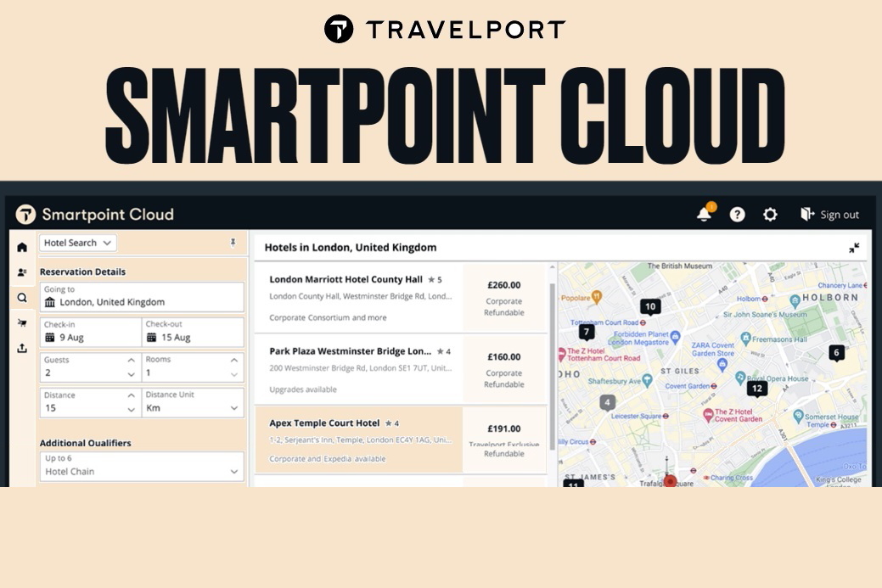Open the Check-in date field
The image size is (882, 588).
[90, 332]
